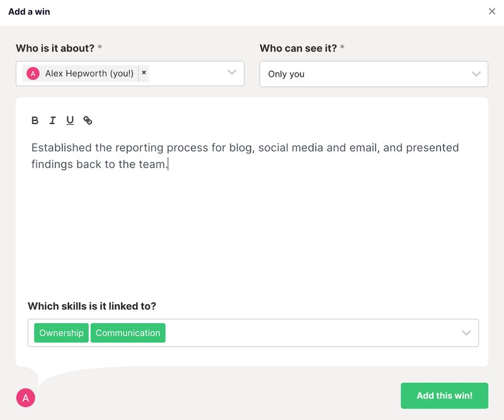Click the pink avatar below the speech bubble
This screenshot has width=504, height=420.
click(x=26, y=398)
